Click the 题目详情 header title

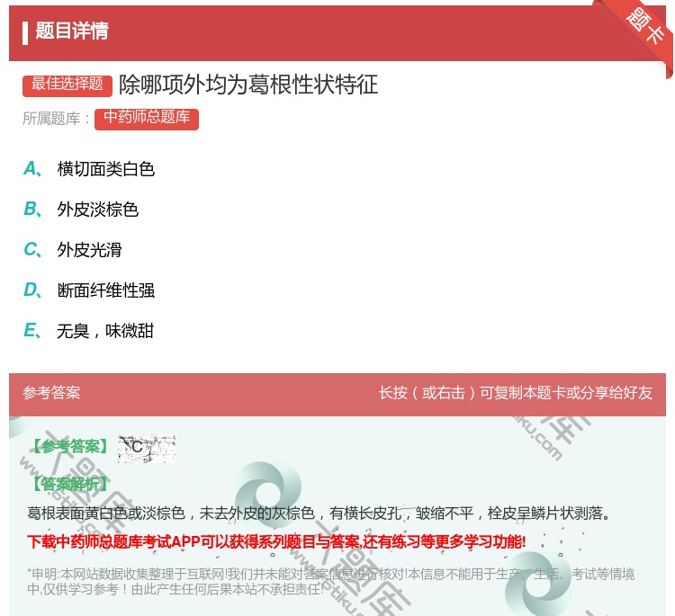click(72, 31)
